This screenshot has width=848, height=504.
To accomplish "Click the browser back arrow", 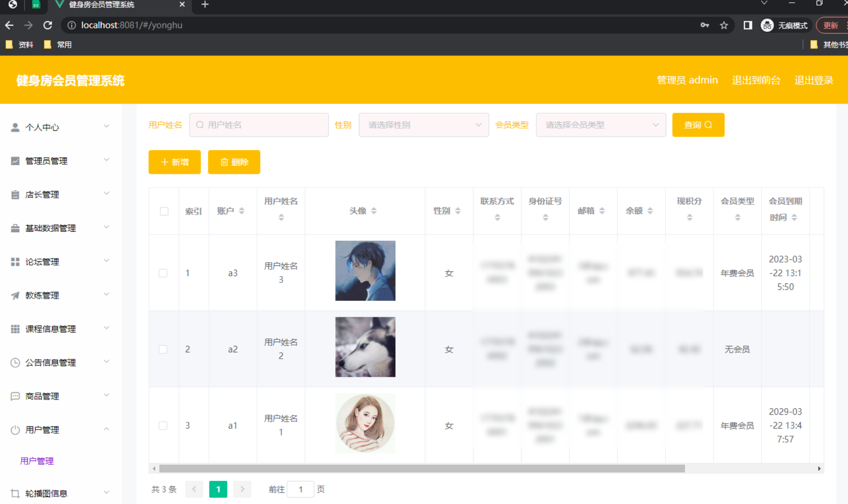I will pos(9,25).
